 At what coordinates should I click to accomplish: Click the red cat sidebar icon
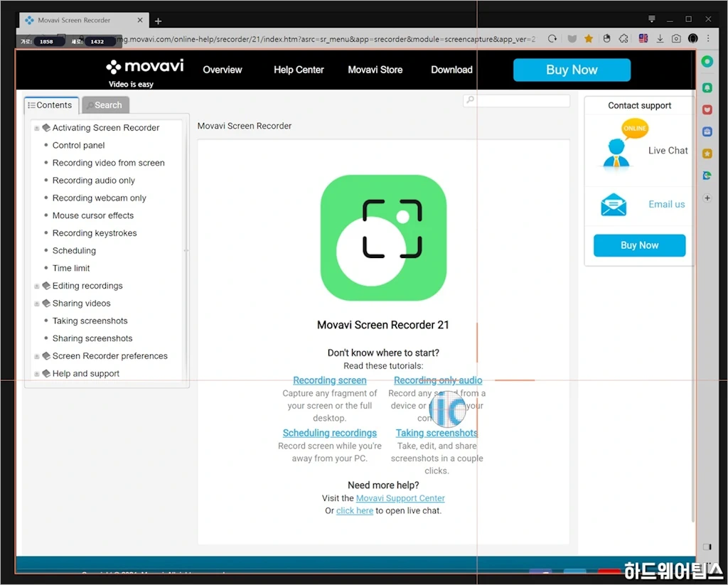(x=707, y=109)
